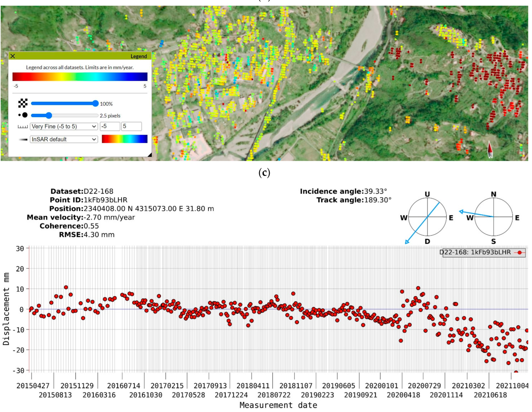The height and width of the screenshot is (412, 532).
Task: Click the legend description about mm/year limits
Action: [x=80, y=68]
